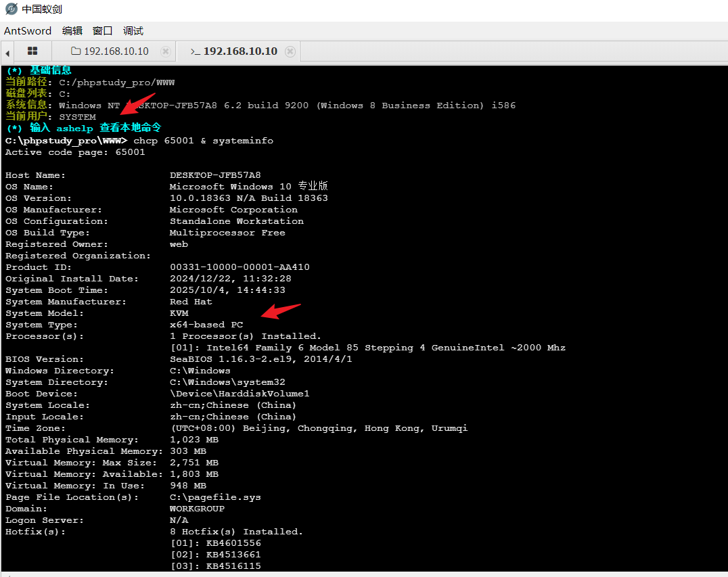Click the AntSword app icon in title bar

coord(11,9)
